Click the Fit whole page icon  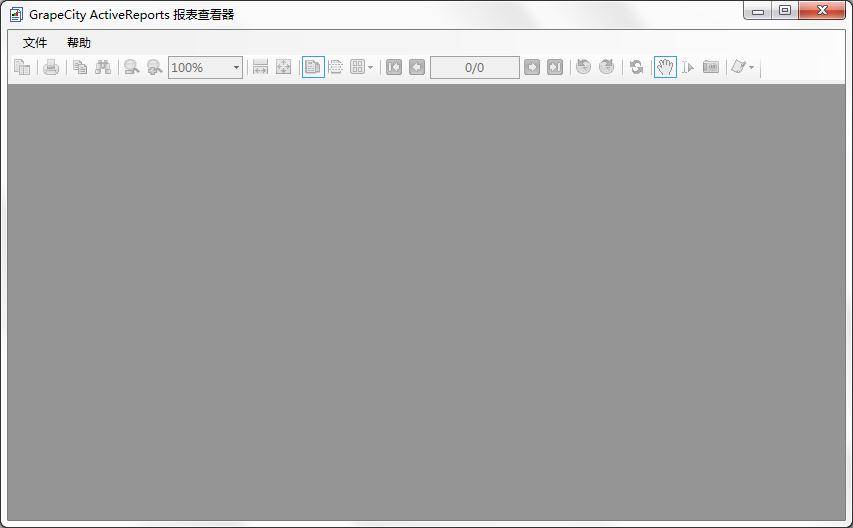click(x=284, y=67)
